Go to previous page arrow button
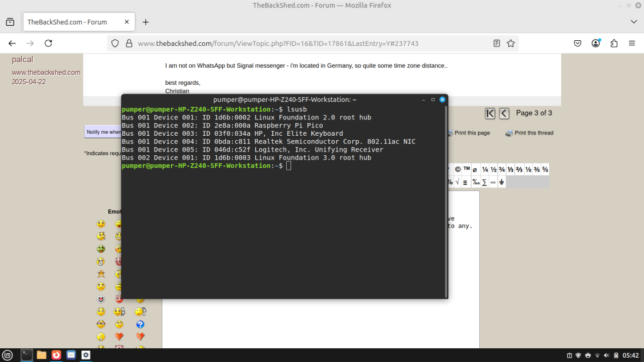 coord(504,113)
